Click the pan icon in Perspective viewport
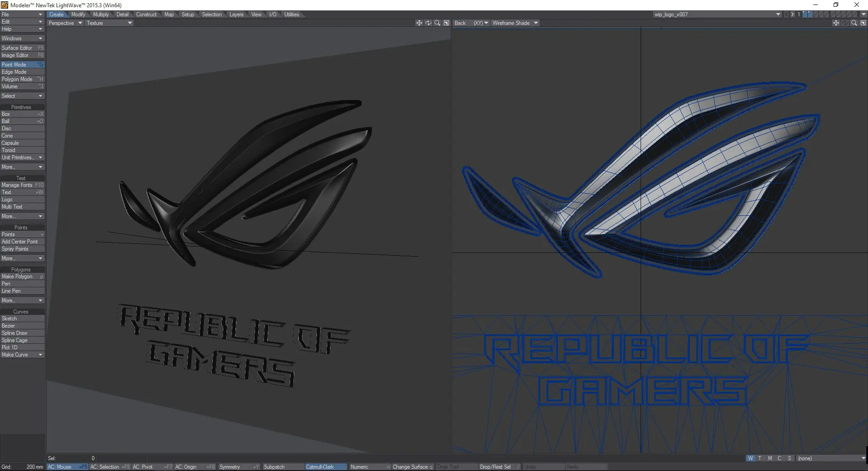 tap(419, 23)
